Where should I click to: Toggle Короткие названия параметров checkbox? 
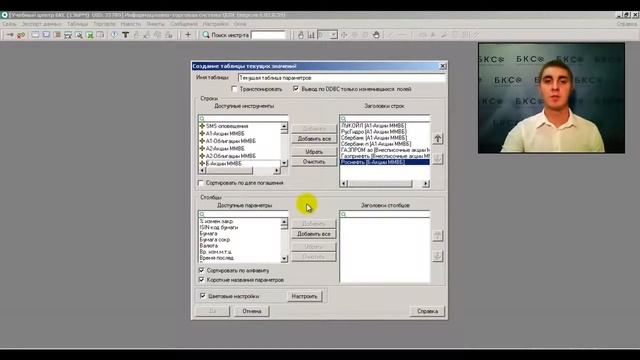click(x=201, y=280)
